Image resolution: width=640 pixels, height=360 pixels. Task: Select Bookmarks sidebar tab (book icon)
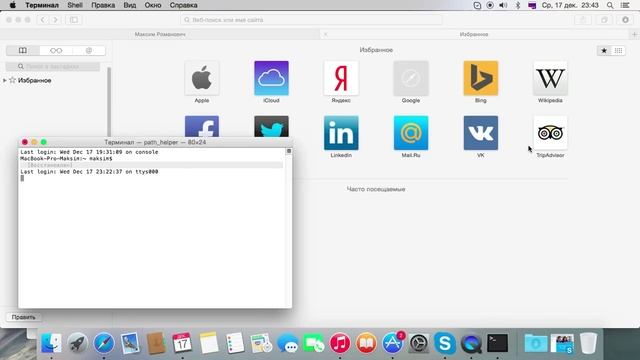[23, 51]
